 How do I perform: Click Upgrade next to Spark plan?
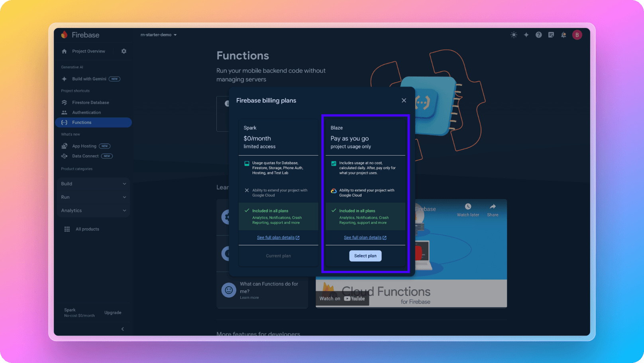tap(113, 313)
